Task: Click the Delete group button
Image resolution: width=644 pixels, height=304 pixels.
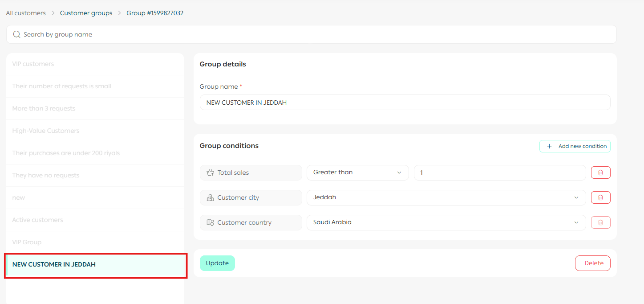Action: coord(592,263)
